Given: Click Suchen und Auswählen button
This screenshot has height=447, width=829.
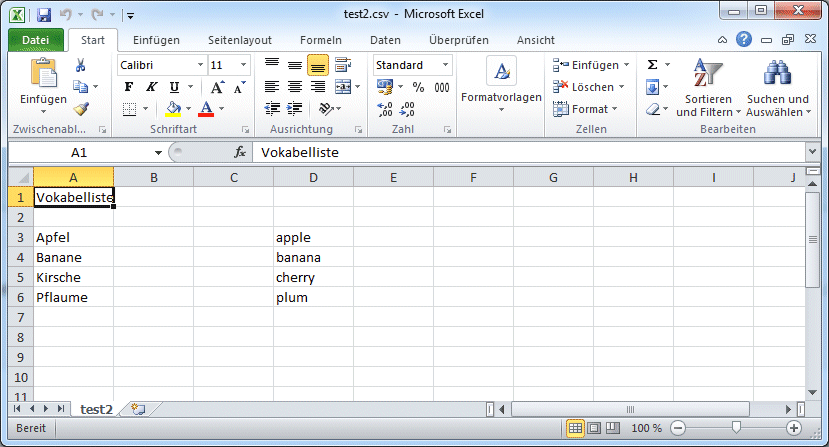Looking at the screenshot, I should click(x=778, y=88).
